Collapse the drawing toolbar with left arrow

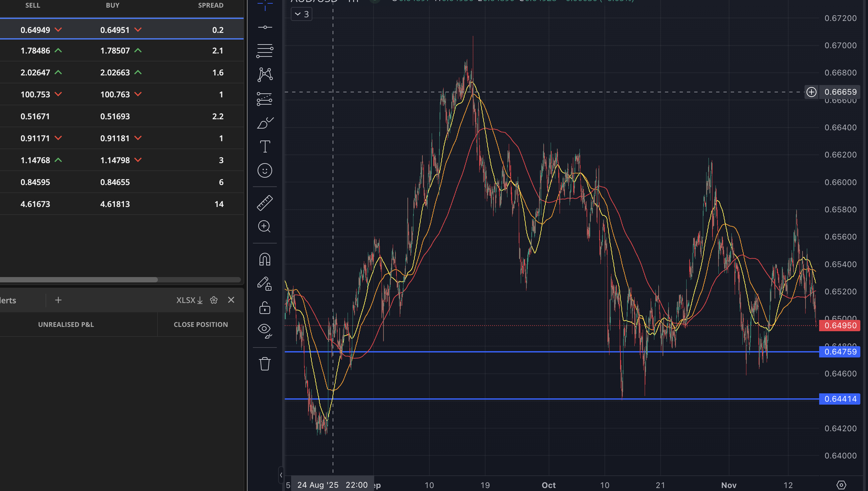tap(281, 475)
